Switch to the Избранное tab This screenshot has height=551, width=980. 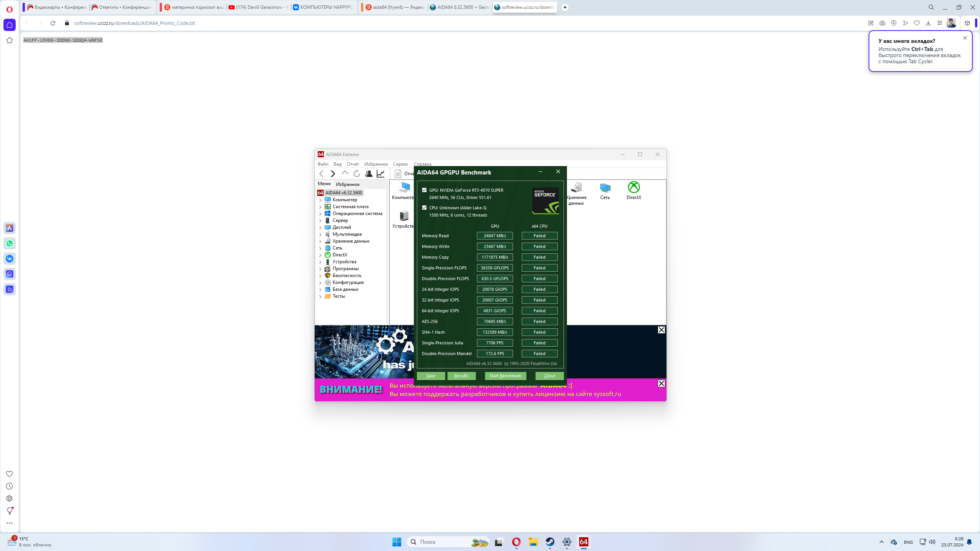(x=348, y=184)
